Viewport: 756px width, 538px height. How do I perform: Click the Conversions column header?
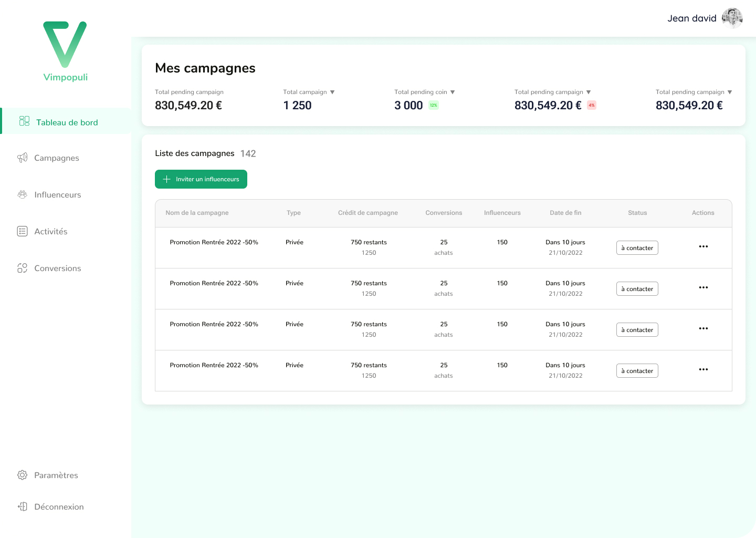pyautogui.click(x=444, y=213)
